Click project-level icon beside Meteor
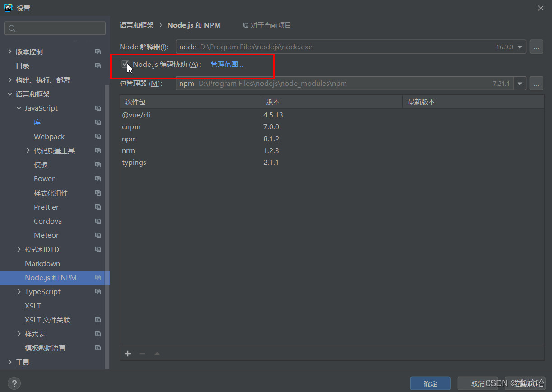552x392 pixels. pyautogui.click(x=98, y=235)
